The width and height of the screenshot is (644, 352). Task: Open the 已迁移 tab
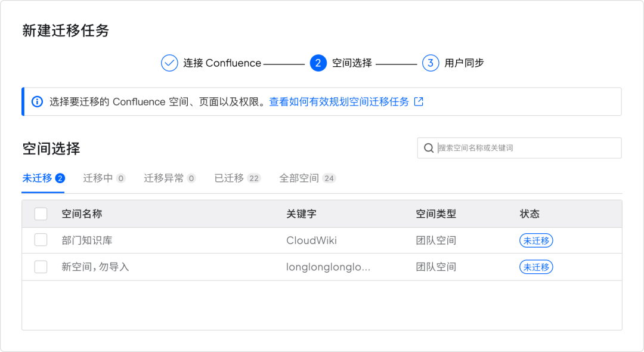point(237,178)
